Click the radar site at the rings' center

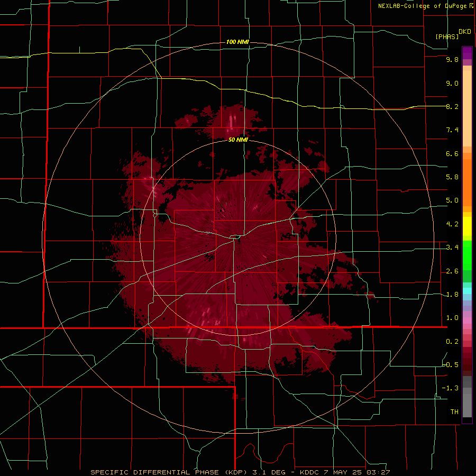pyautogui.click(x=239, y=239)
